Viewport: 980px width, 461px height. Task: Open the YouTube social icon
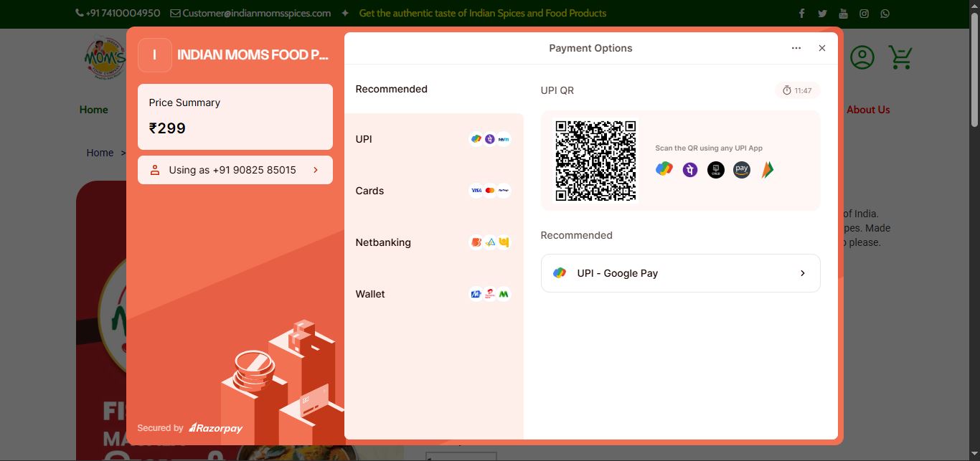843,14
